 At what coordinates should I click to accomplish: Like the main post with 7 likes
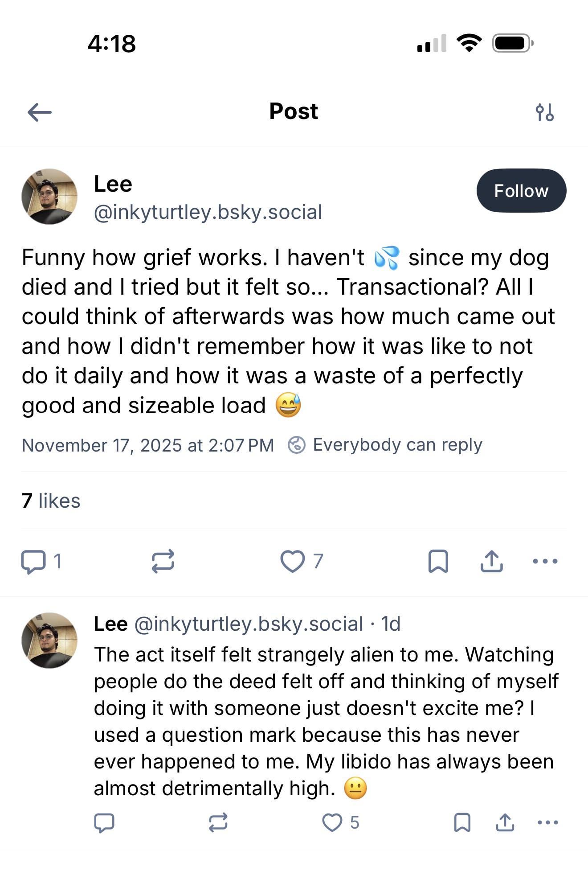[x=293, y=561]
